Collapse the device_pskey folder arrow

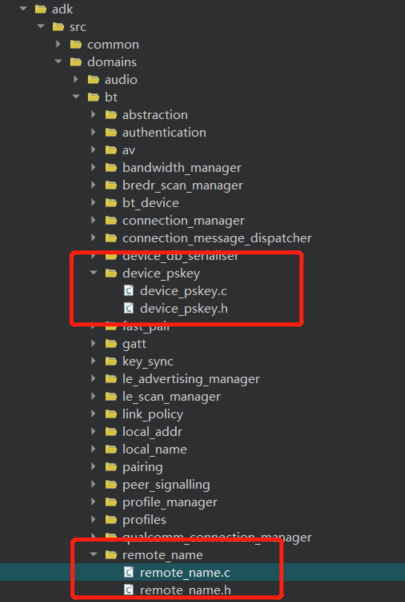coord(94,273)
